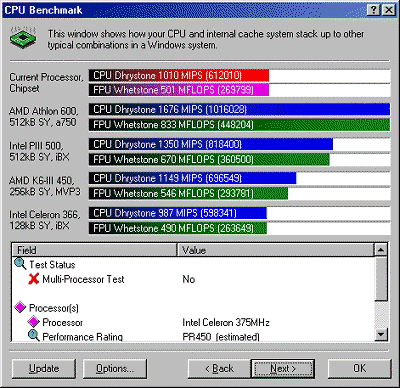Click the Field column header

tap(94, 250)
